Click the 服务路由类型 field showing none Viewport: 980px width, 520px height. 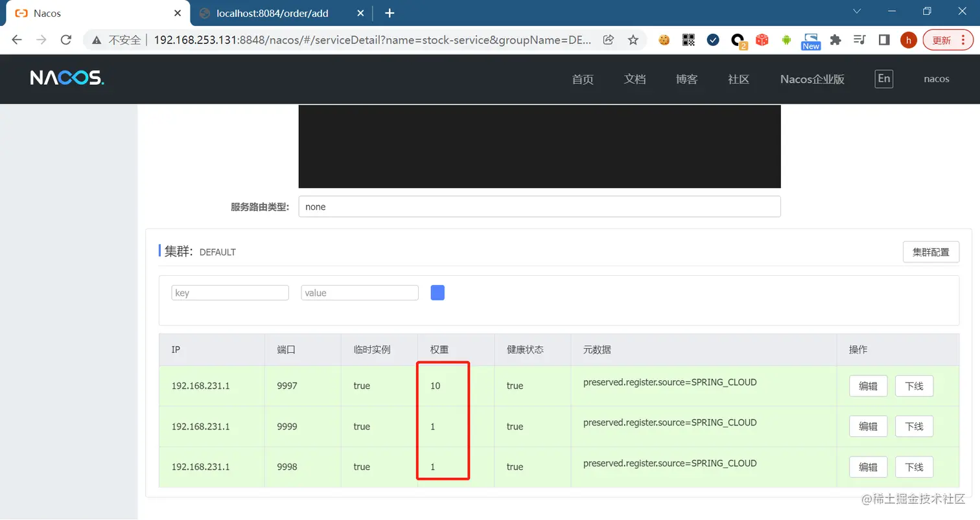[539, 207]
